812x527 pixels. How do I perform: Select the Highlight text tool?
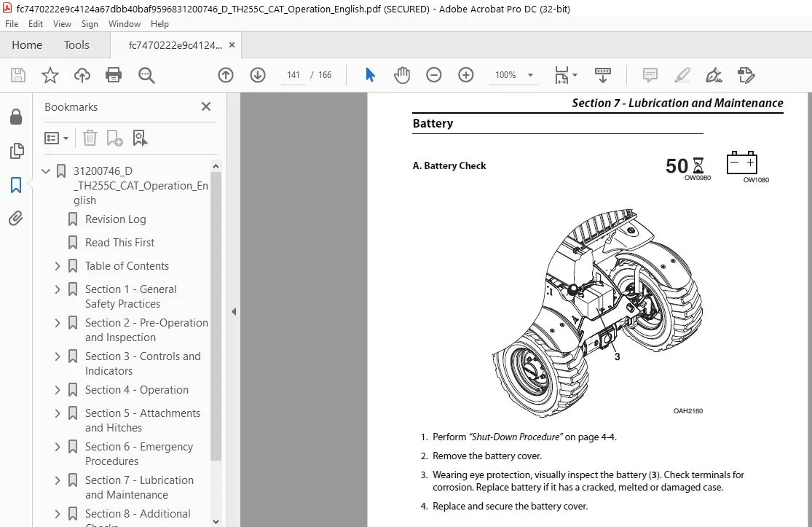click(682, 75)
